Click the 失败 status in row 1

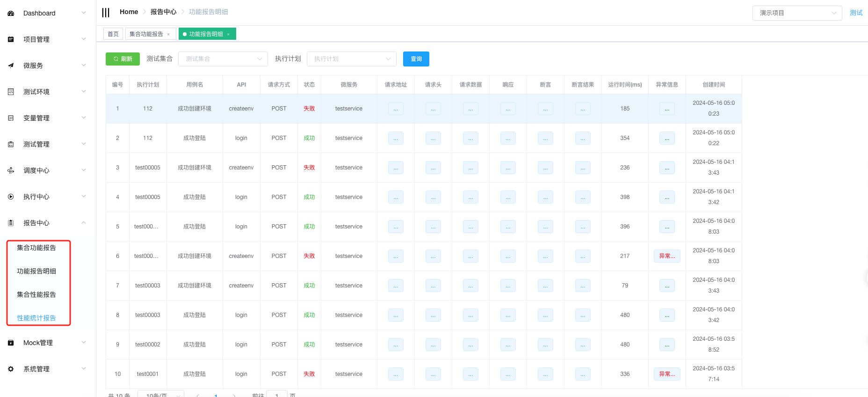tap(309, 109)
